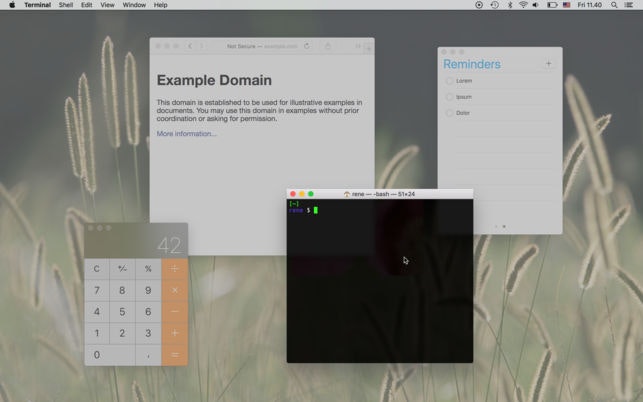
Task: Check off the Ipsum reminder
Action: click(x=449, y=97)
